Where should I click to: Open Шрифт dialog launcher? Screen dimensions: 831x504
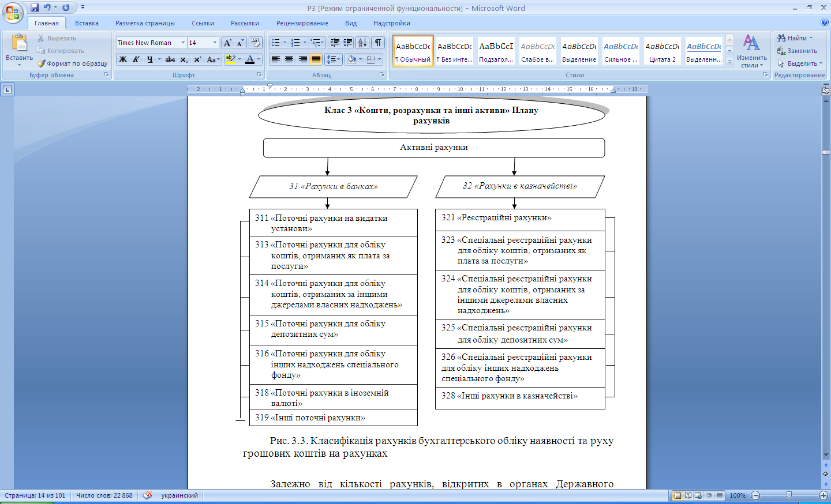pyautogui.click(x=259, y=75)
